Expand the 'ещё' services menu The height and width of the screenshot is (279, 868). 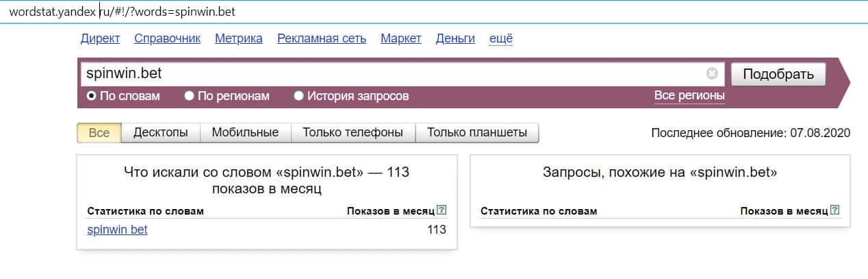501,38
